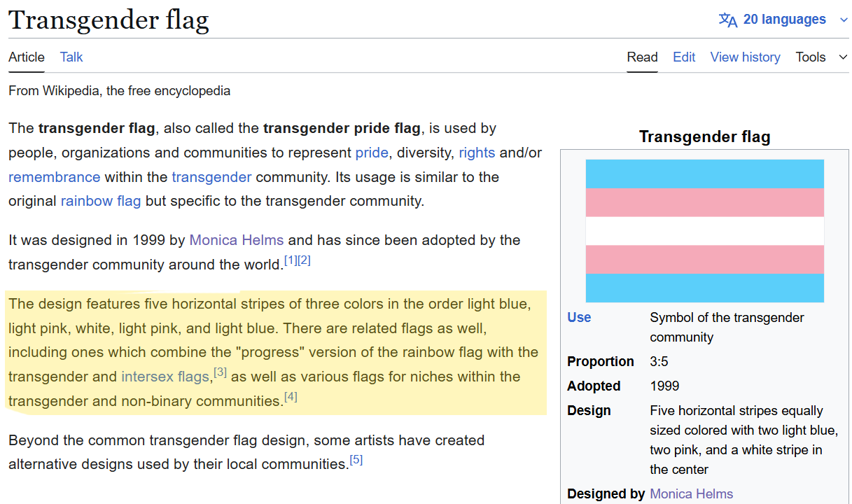Image resolution: width=852 pixels, height=504 pixels.
Task: Click the infobox title Transgender flag
Action: click(704, 137)
